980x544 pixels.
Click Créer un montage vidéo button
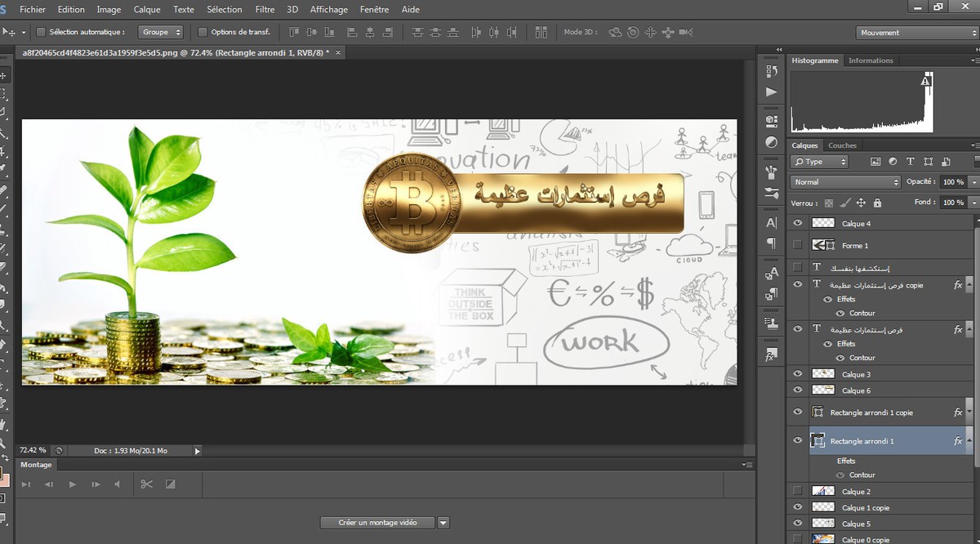(x=376, y=523)
